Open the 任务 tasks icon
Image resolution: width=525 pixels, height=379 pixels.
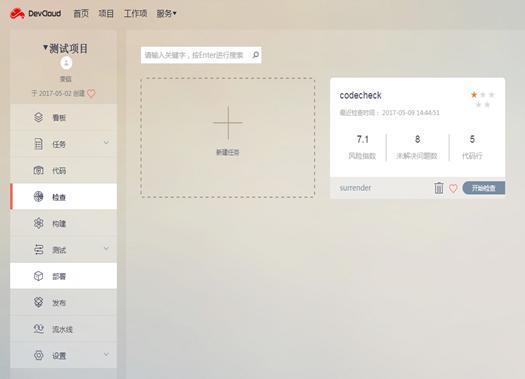39,144
